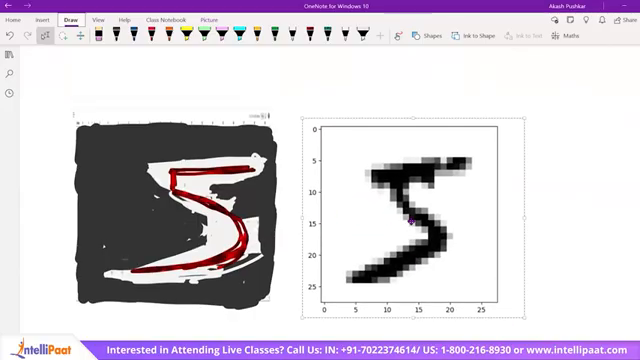Viewport: 640px width, 360px height.
Task: Pick the gold pencil
Action: coord(257,34)
